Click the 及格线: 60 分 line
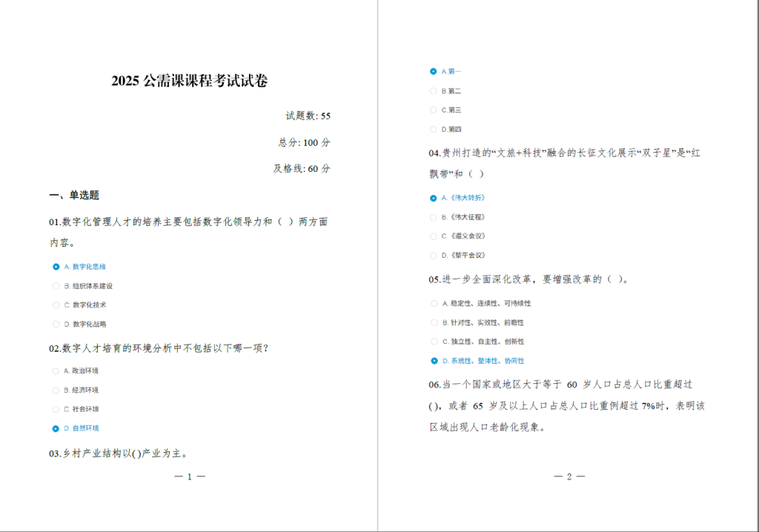 (302, 168)
